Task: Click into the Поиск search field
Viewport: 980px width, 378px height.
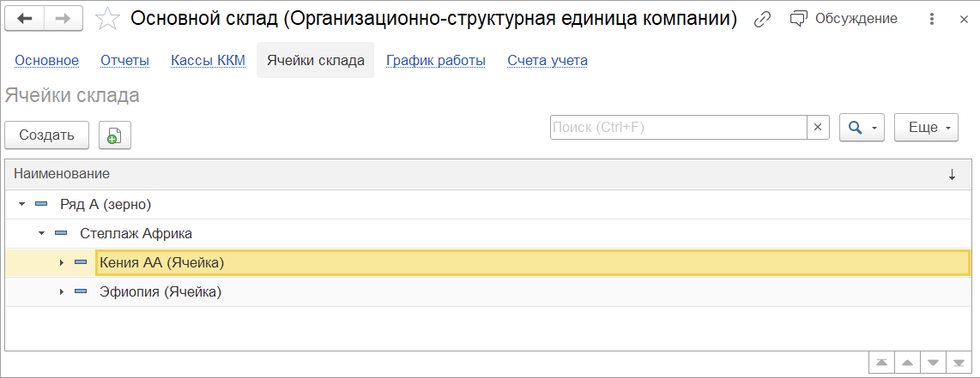Action: [678, 127]
